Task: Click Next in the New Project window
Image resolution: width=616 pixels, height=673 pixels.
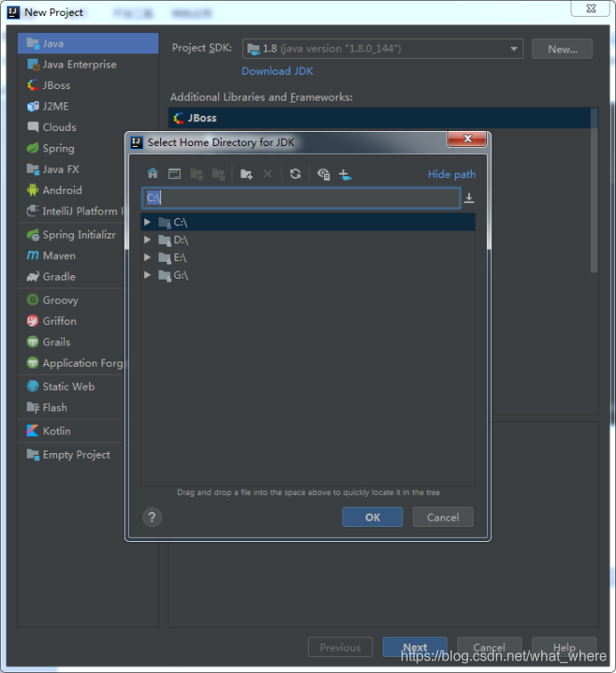Action: 415,647
